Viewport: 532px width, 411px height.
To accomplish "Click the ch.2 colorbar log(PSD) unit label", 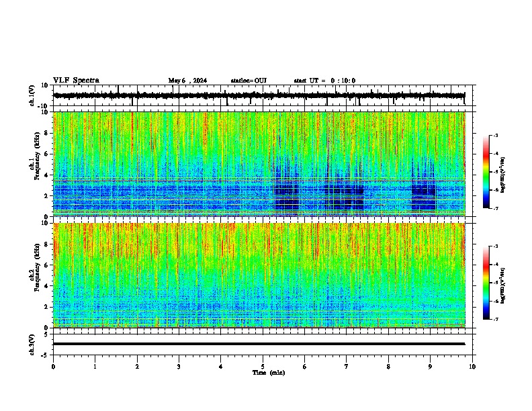I will (x=503, y=285).
